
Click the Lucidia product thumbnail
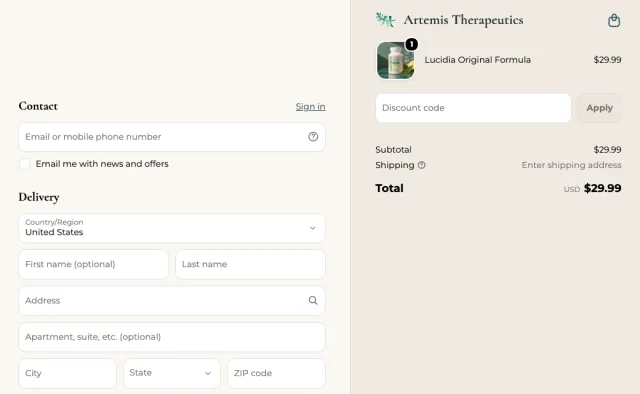pyautogui.click(x=396, y=60)
